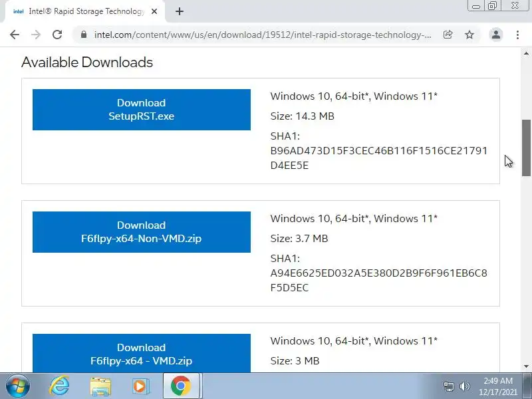Click the address bar URL
The image size is (532, 399).
coord(263,35)
